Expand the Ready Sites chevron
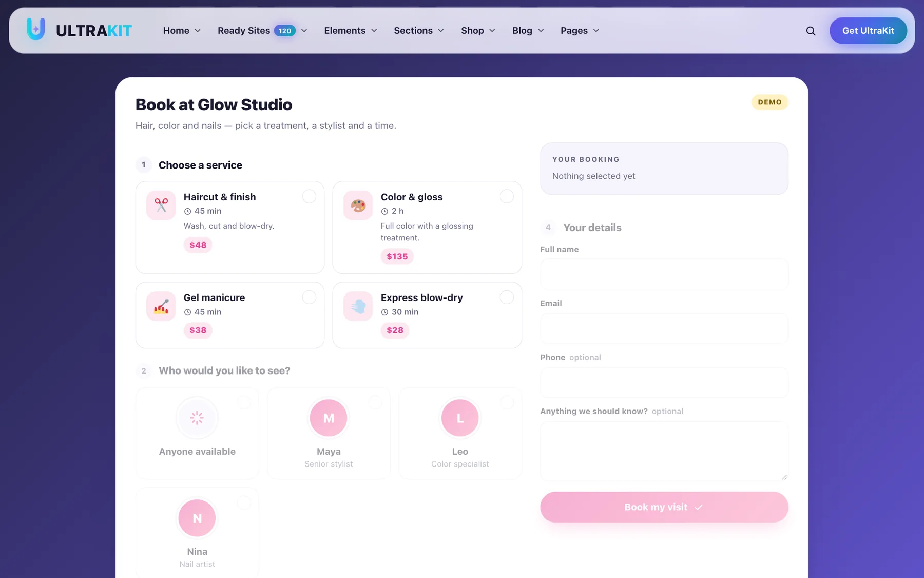 [304, 31]
